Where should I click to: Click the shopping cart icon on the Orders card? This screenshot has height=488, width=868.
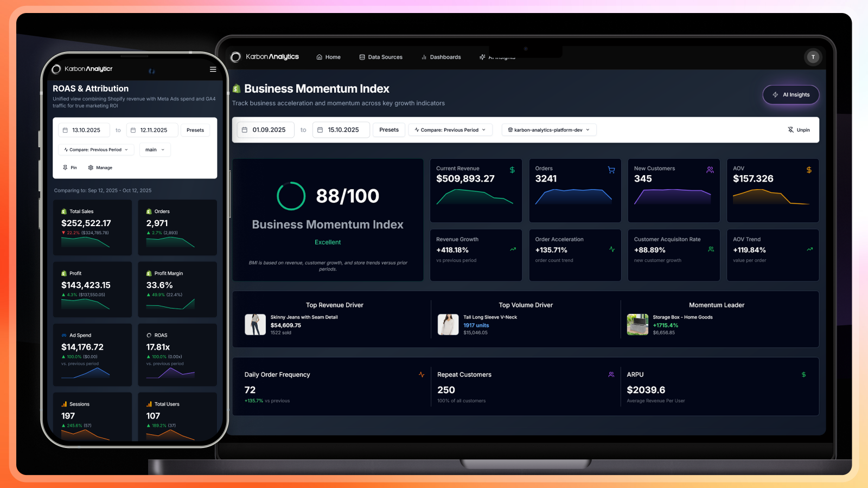[x=611, y=170]
